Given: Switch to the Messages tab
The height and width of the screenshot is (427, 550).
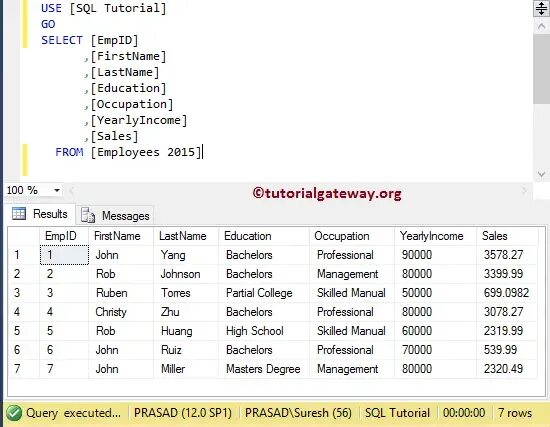Looking at the screenshot, I should tap(115, 215).
